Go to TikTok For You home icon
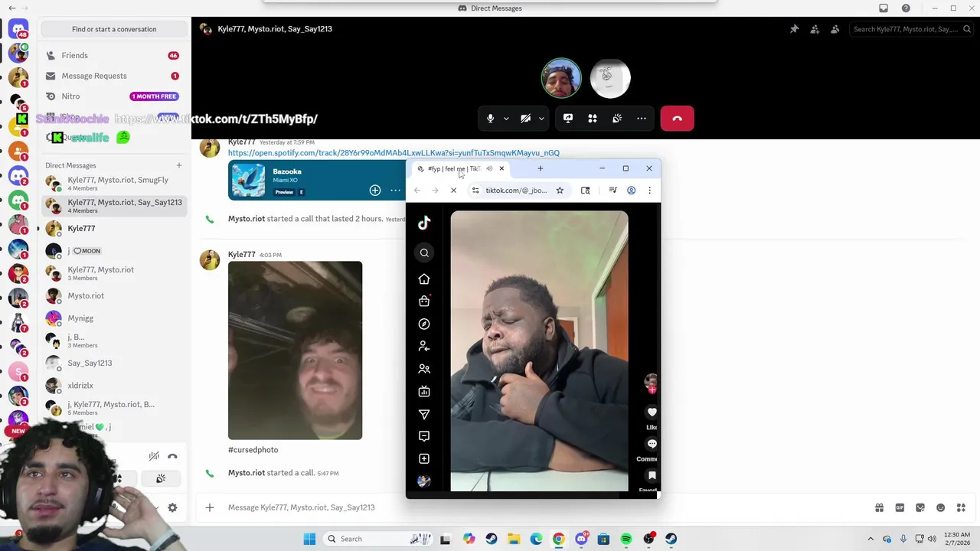This screenshot has width=980, height=551. click(x=424, y=279)
